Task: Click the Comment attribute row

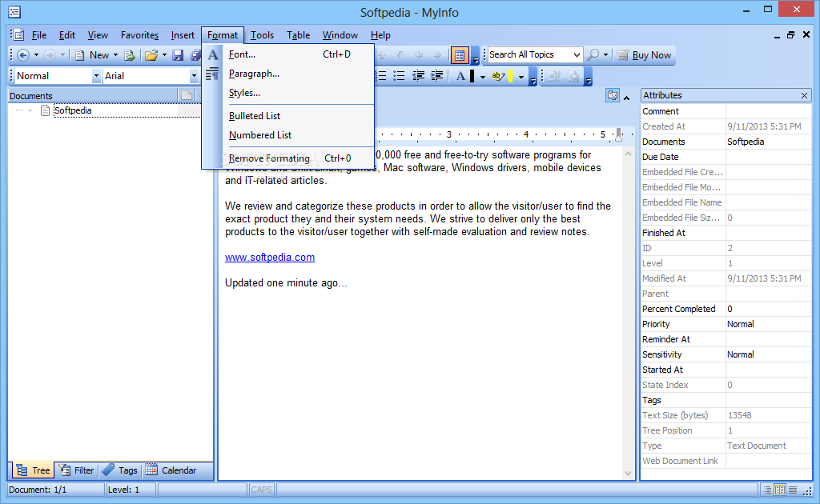Action: tap(726, 111)
